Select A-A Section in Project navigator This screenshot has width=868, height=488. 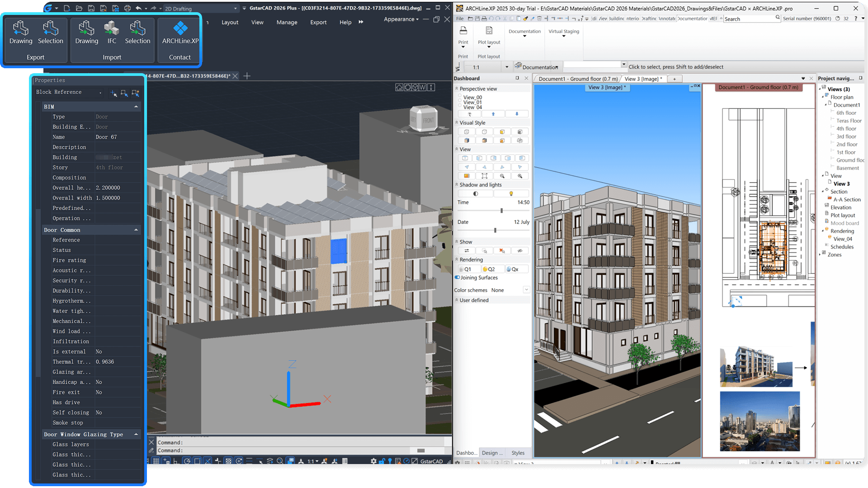846,199
